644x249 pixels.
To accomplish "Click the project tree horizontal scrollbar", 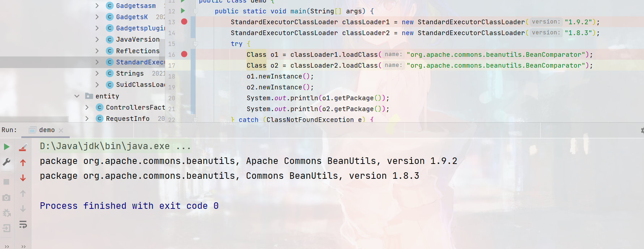I will (x=34, y=119).
